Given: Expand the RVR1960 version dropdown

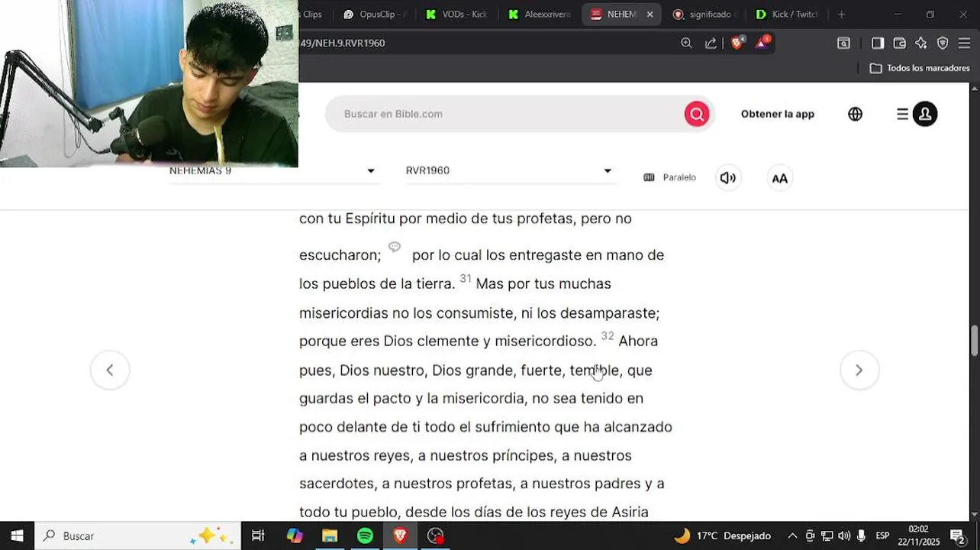Looking at the screenshot, I should [x=510, y=170].
